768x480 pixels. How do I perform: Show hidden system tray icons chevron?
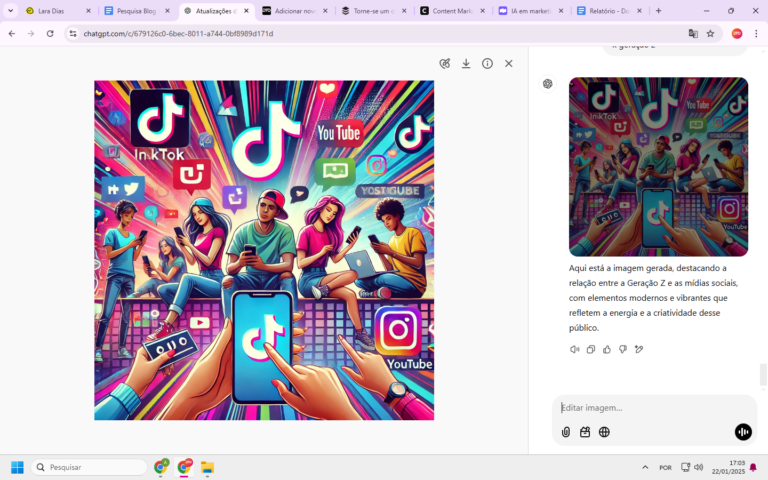[x=645, y=467]
